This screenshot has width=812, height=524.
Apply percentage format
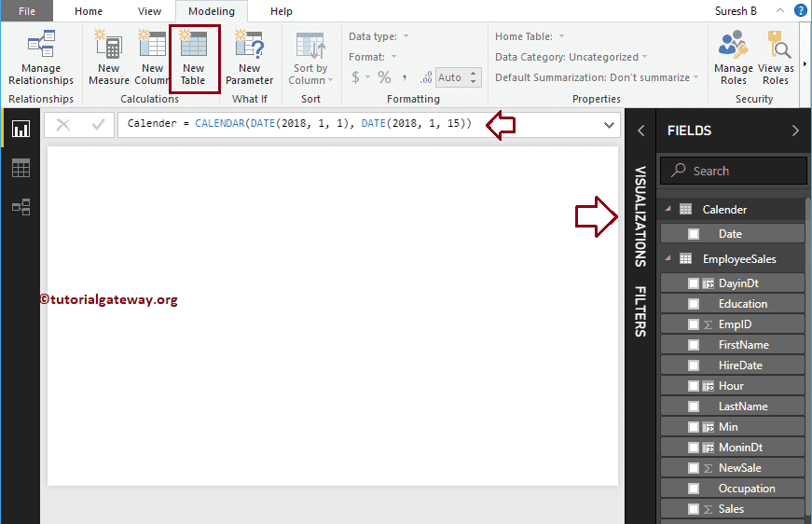pyautogui.click(x=384, y=77)
